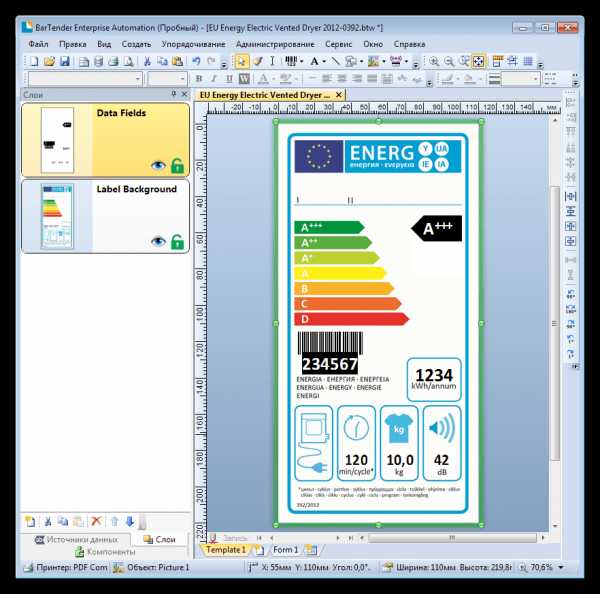Undo last action
This screenshot has width=600, height=594.
(196, 61)
